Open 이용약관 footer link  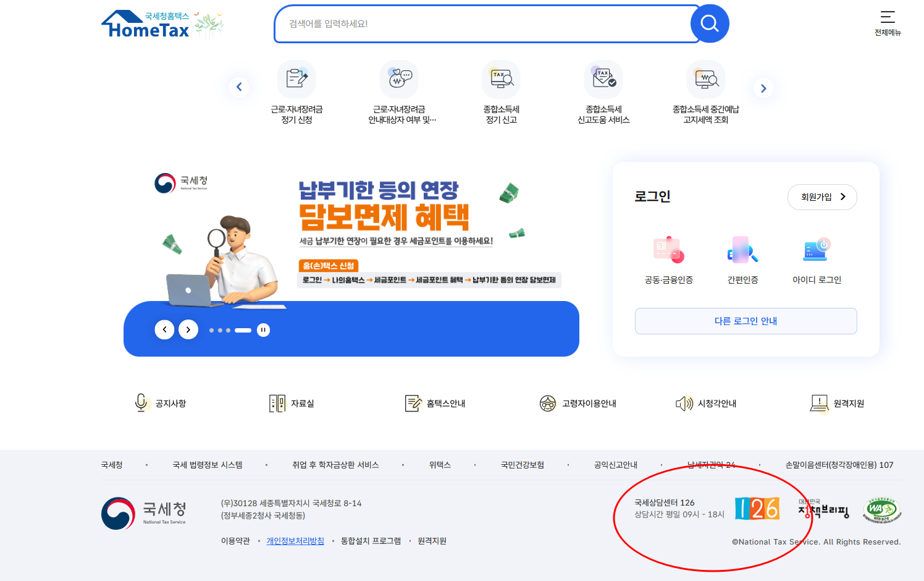[x=235, y=541]
